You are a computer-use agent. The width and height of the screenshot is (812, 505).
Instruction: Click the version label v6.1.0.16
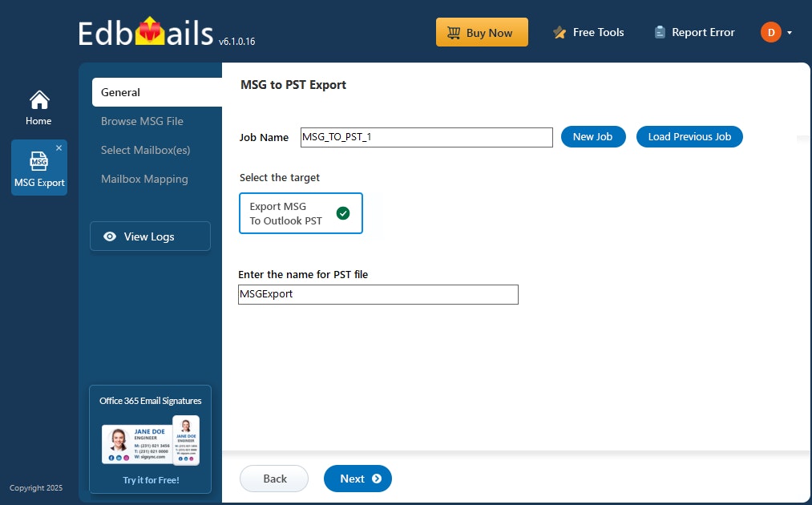(236, 42)
